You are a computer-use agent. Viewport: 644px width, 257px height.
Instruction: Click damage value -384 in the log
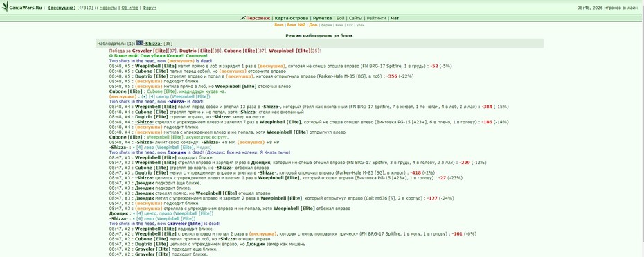click(487, 106)
